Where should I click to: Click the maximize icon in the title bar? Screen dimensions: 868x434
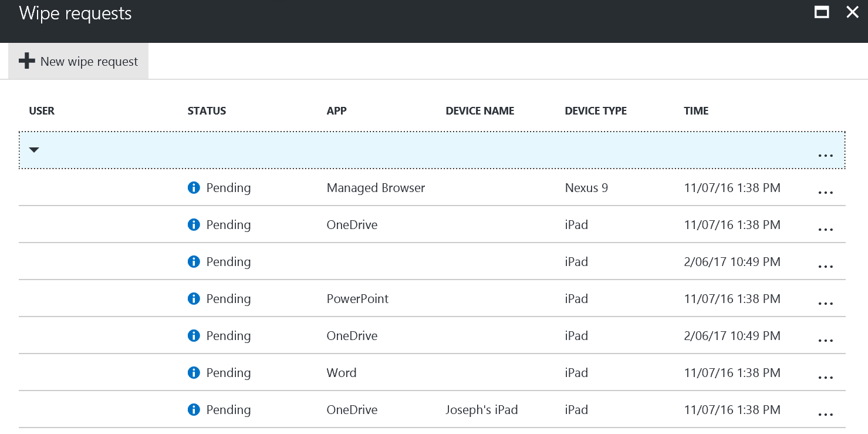[822, 12]
